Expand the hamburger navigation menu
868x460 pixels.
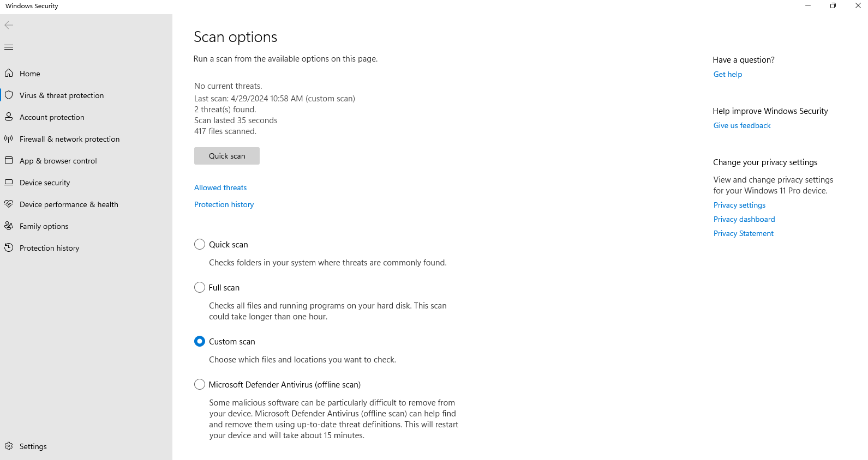pyautogui.click(x=9, y=47)
